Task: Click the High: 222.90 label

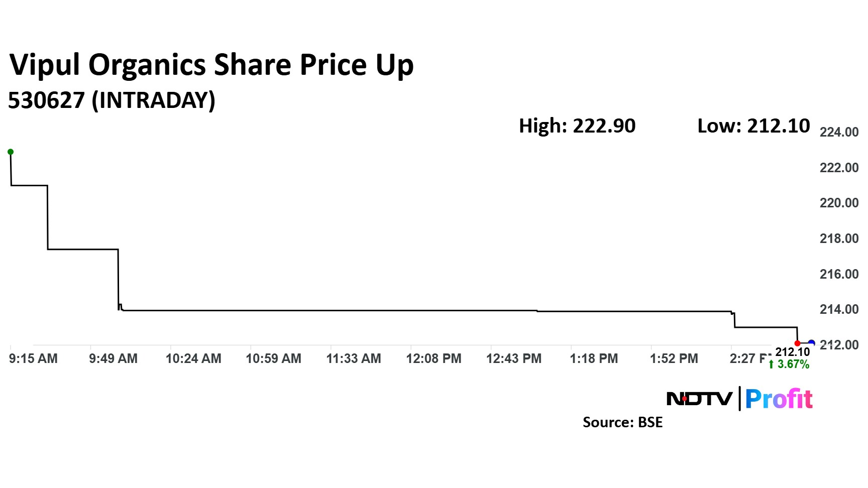Action: coord(577,126)
